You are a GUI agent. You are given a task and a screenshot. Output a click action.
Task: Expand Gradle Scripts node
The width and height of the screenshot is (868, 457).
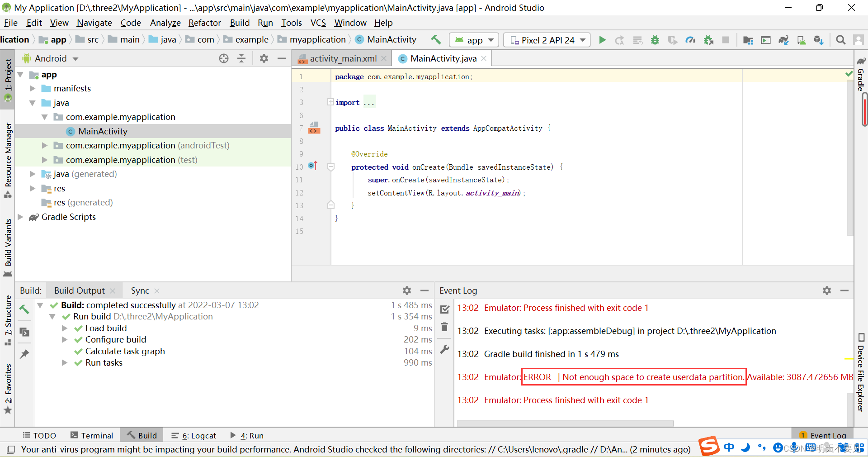20,217
